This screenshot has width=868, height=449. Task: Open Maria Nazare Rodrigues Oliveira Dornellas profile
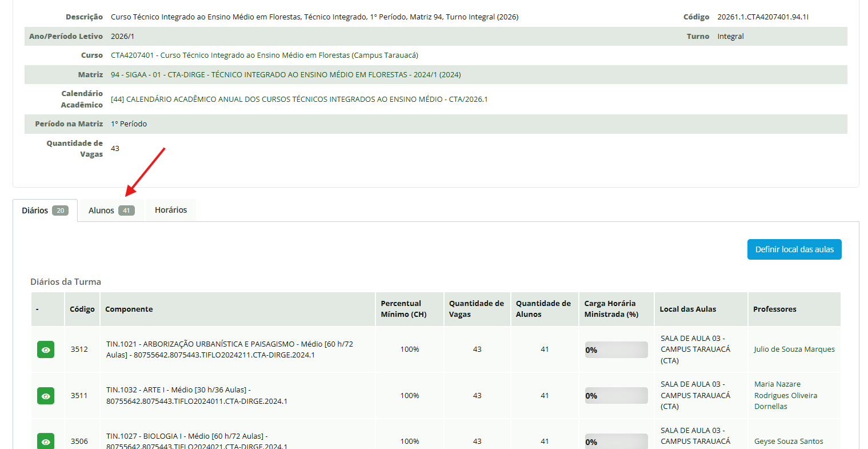[785, 395]
